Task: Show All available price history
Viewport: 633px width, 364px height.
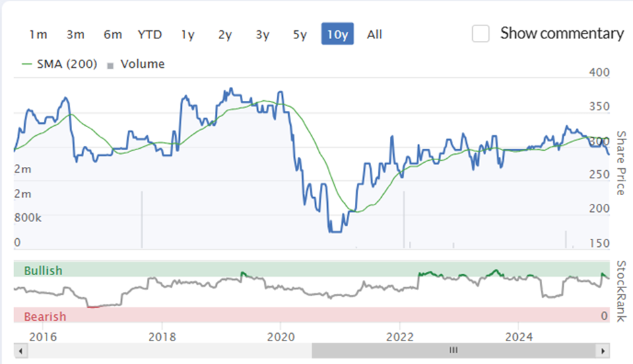Action: point(374,35)
